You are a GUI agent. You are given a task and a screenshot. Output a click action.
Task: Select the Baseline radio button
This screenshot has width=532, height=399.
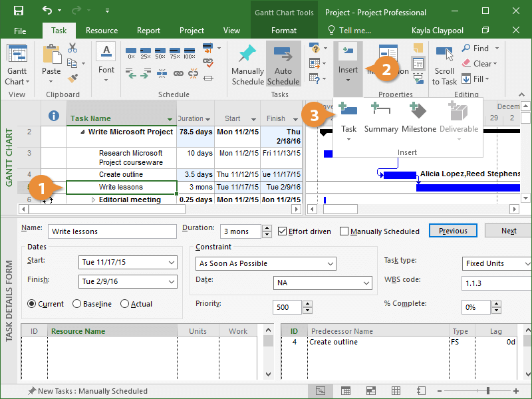click(78, 304)
